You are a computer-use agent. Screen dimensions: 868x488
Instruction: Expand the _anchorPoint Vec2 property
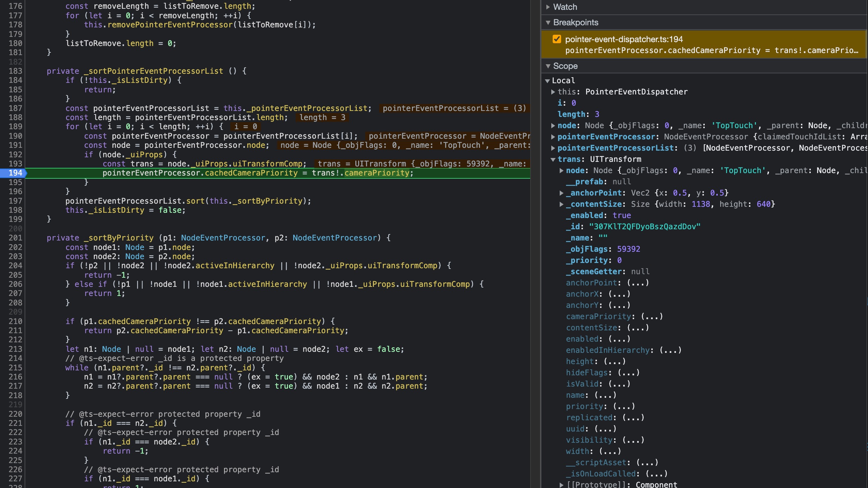561,193
